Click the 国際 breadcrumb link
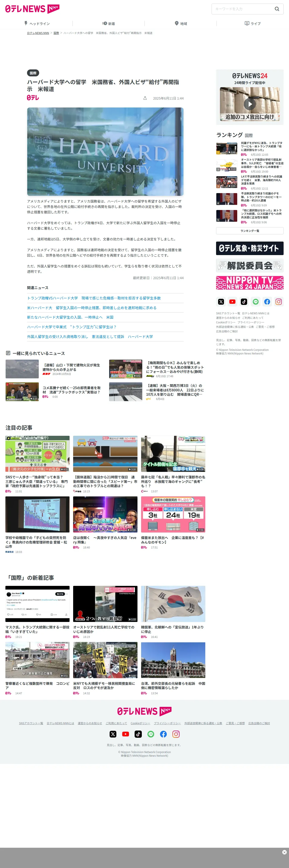The height and width of the screenshot is (868, 289). pyautogui.click(x=56, y=33)
